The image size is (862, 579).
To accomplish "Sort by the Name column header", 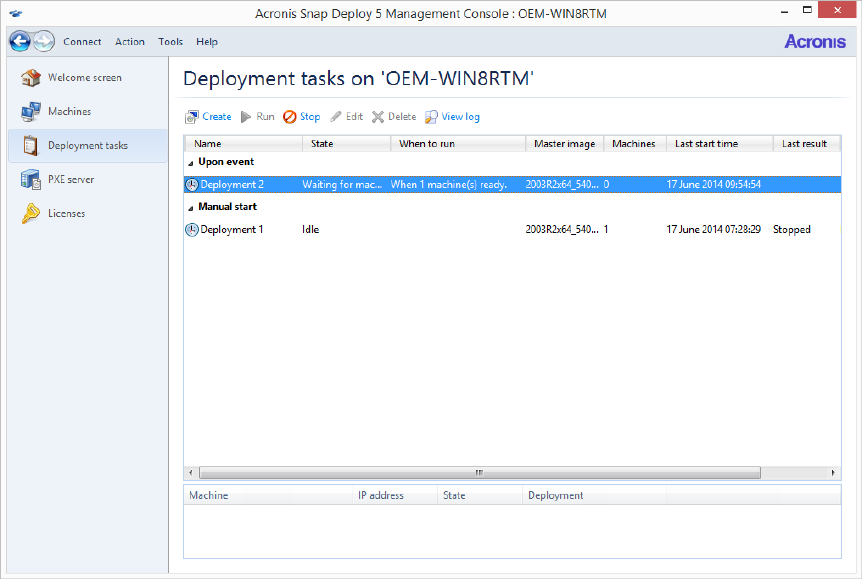I will (x=244, y=144).
